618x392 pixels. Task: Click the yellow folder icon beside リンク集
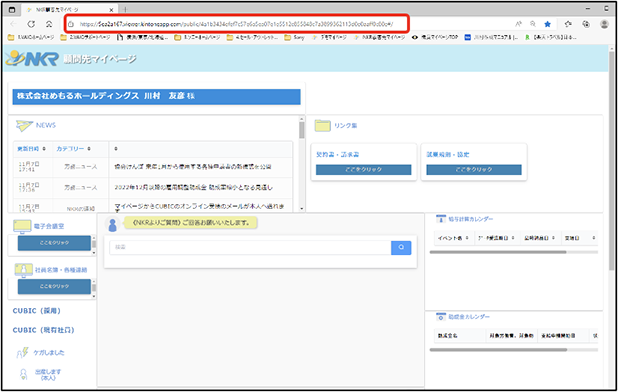coord(322,126)
